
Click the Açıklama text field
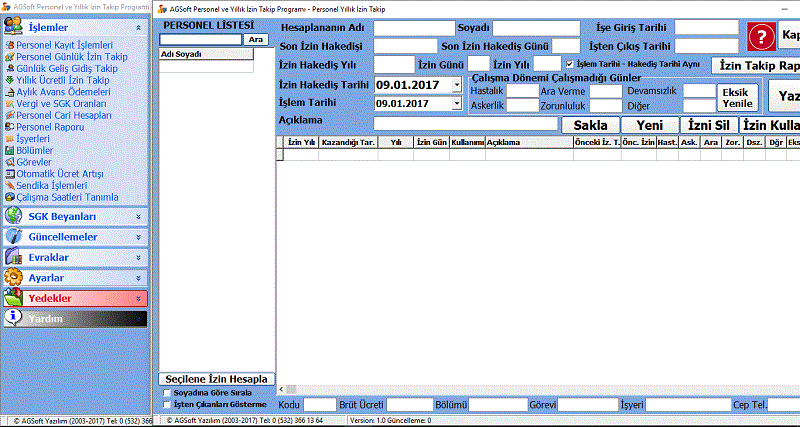coord(465,124)
